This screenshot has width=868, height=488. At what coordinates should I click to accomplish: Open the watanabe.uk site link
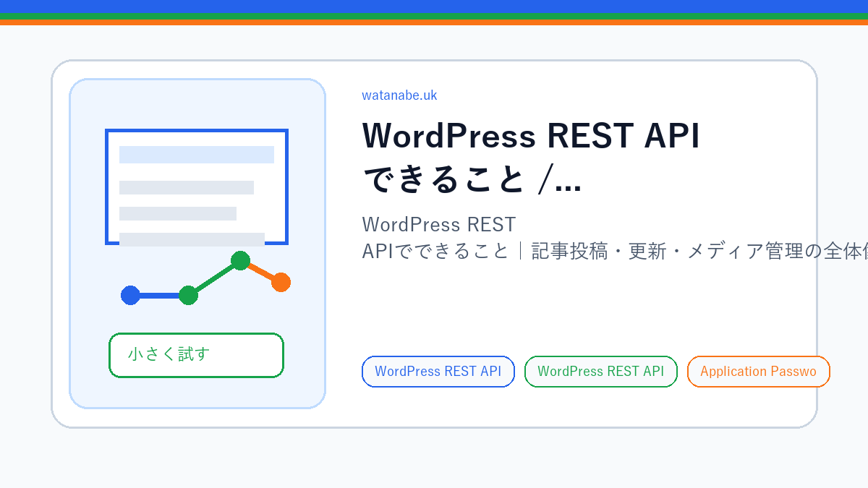click(x=399, y=95)
